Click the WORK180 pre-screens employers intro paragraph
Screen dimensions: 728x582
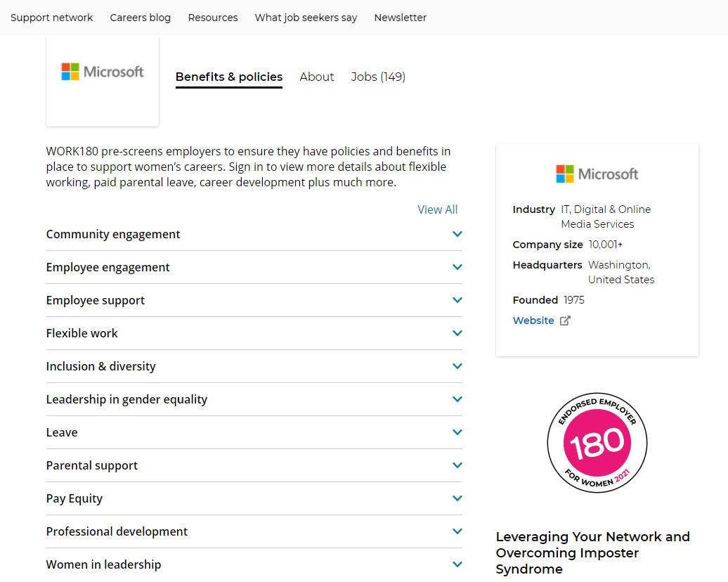click(x=248, y=167)
